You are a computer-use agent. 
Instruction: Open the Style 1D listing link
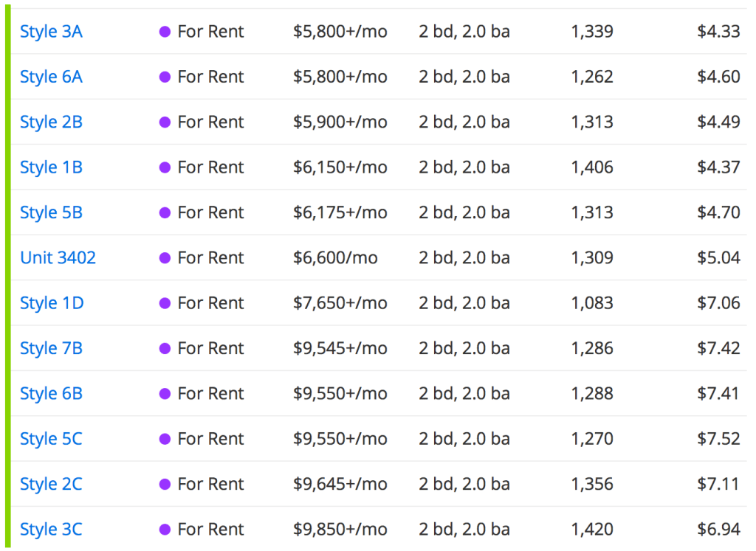pos(52,303)
